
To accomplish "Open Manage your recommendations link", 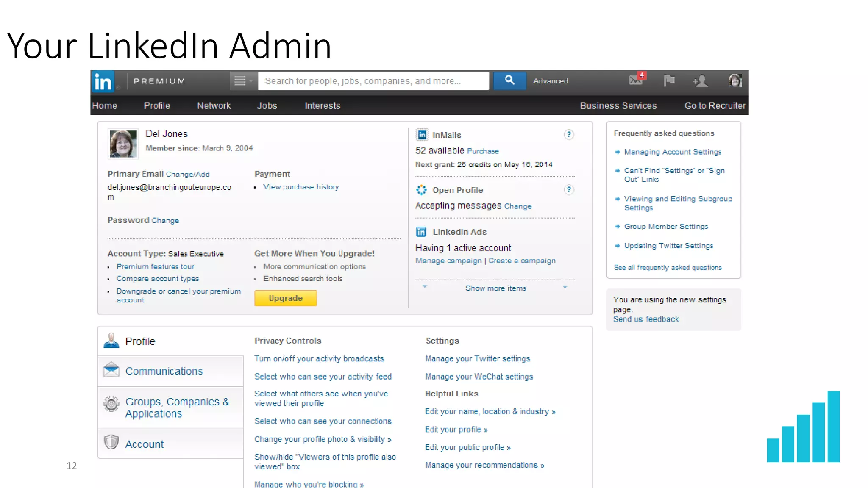I will pos(484,466).
